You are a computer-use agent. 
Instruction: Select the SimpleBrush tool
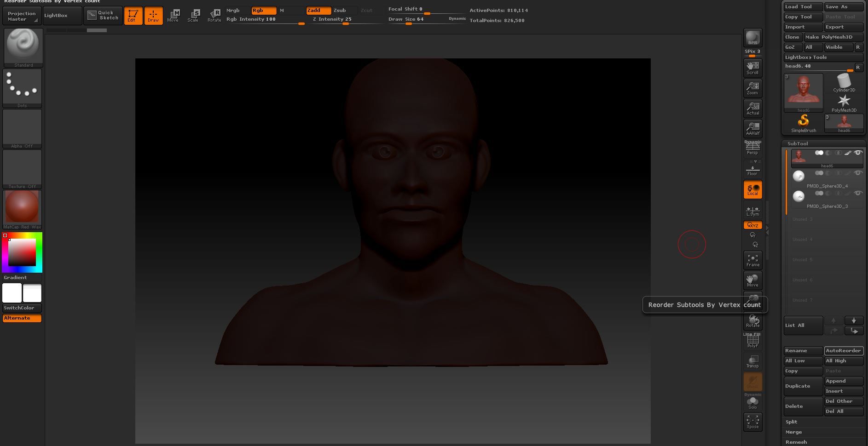pyautogui.click(x=803, y=124)
